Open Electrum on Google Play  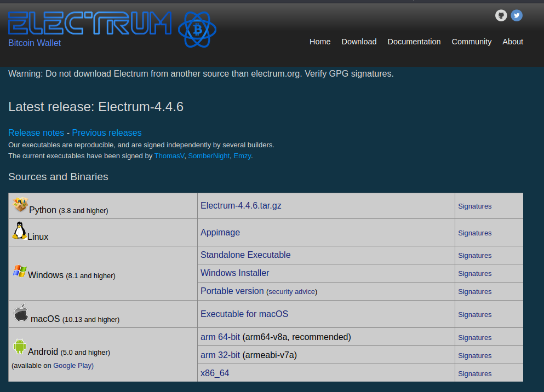tap(73, 365)
